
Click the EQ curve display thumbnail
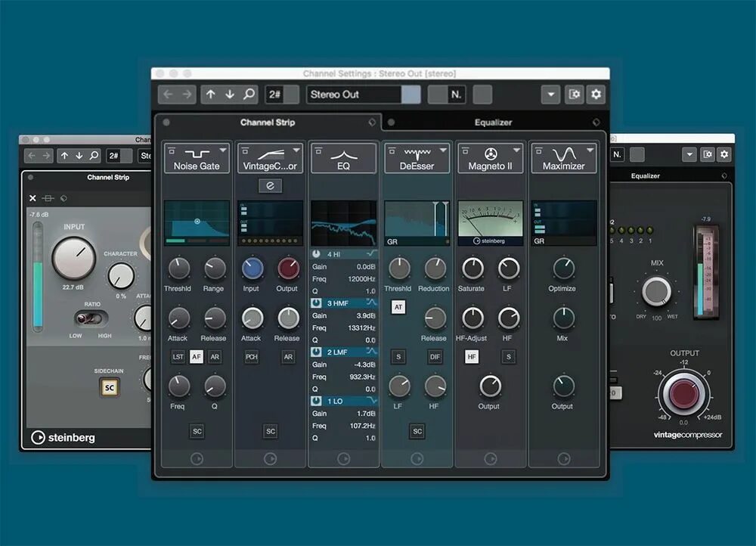pyautogui.click(x=343, y=223)
